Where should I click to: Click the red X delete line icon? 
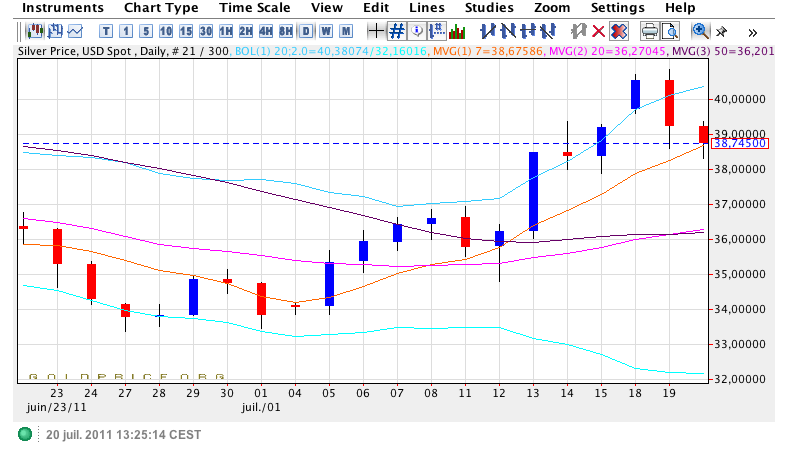(x=598, y=30)
